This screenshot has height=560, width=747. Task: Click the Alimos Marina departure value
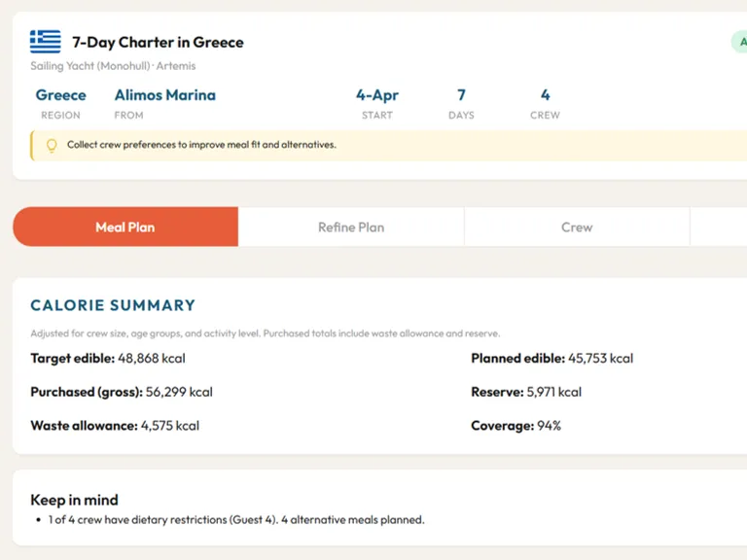pyautogui.click(x=165, y=95)
